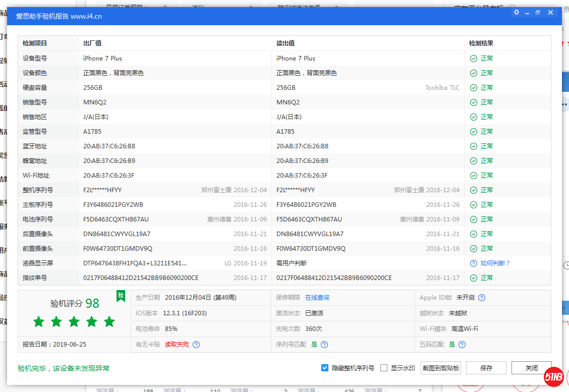Click the ellipsis icon on the right edge
Viewport: 569px width, 392px height.
click(566, 104)
